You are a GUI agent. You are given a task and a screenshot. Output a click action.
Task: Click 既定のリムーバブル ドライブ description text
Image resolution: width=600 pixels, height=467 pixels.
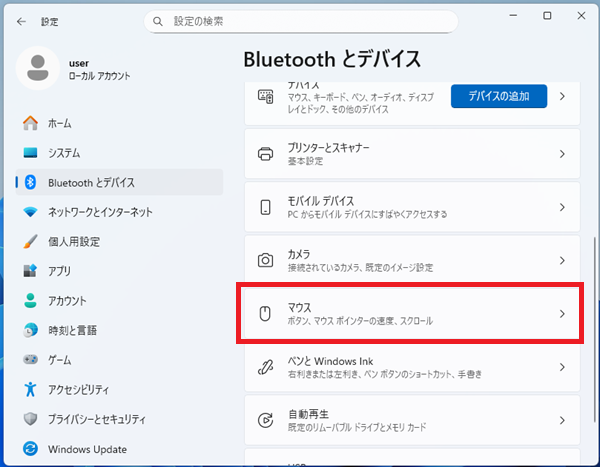357,427
